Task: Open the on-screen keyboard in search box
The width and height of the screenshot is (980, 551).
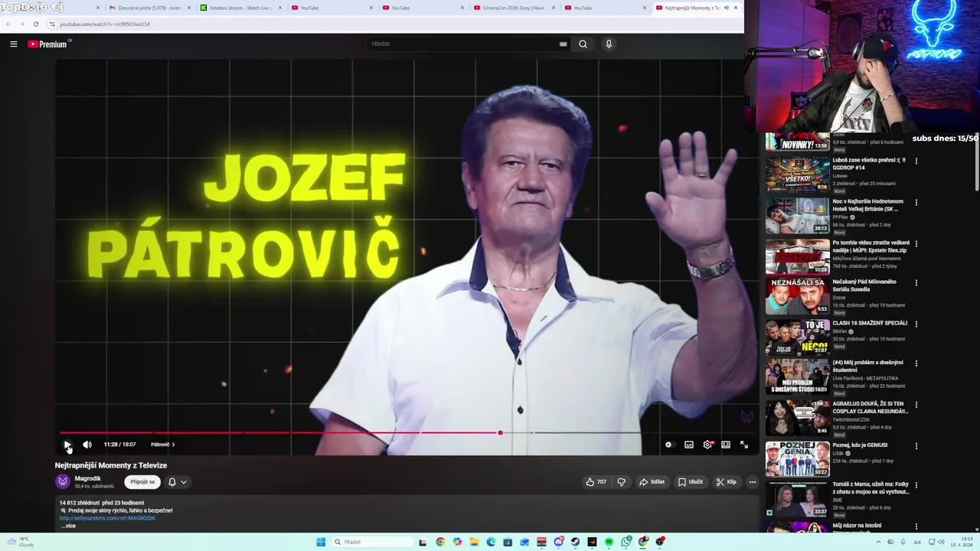Action: pos(563,44)
